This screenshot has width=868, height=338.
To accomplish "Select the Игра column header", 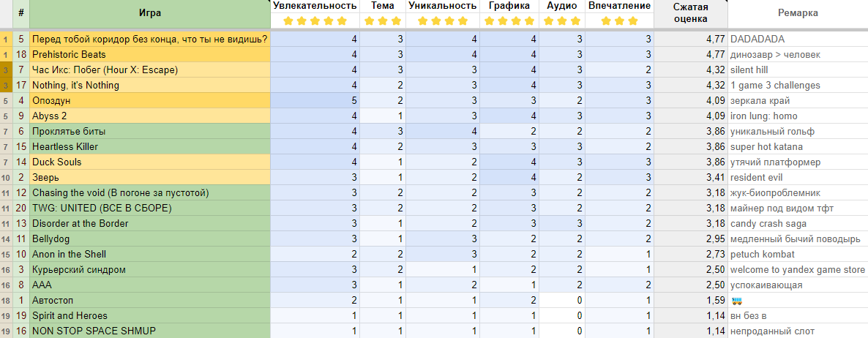I will (x=150, y=13).
